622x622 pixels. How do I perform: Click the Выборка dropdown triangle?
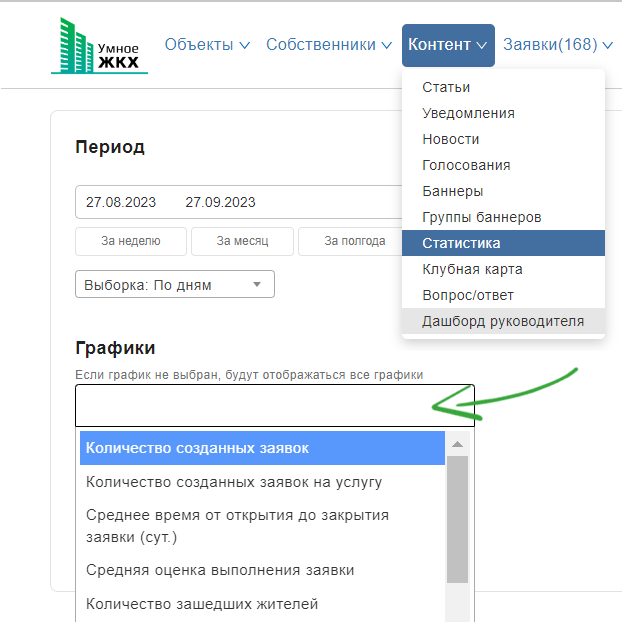coord(257,284)
